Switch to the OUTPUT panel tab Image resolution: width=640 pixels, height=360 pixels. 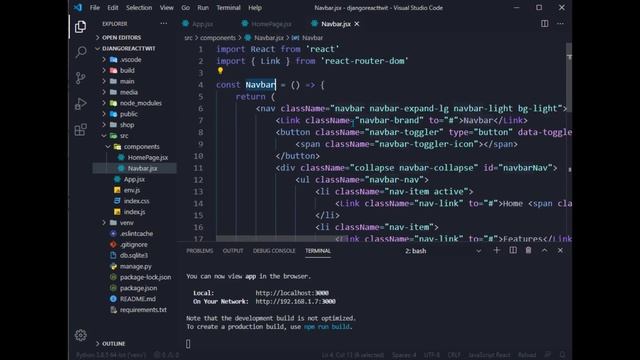coord(233,251)
